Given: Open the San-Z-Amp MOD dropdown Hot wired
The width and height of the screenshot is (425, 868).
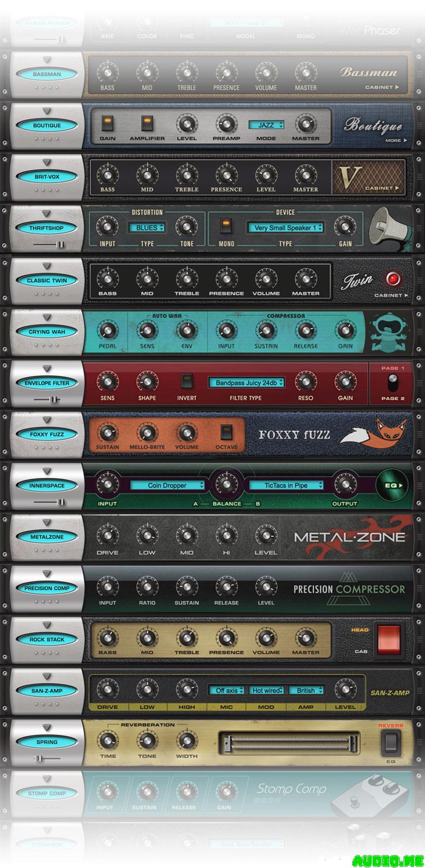Looking at the screenshot, I should tap(266, 690).
